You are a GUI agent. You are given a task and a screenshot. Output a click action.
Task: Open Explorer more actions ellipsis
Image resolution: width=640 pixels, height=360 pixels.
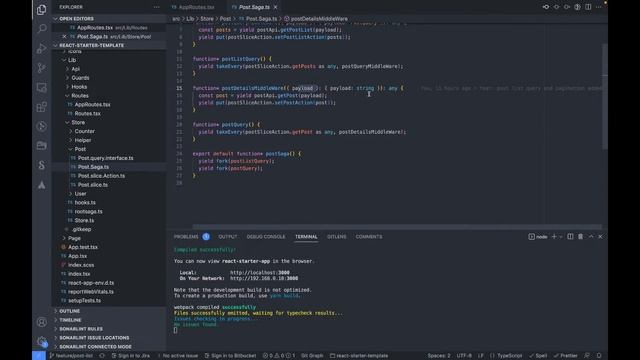click(x=157, y=7)
